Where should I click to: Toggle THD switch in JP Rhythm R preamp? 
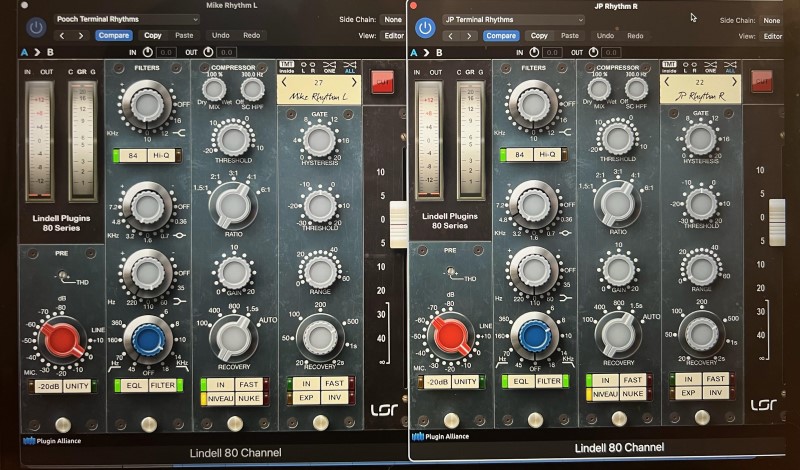pyautogui.click(x=452, y=273)
